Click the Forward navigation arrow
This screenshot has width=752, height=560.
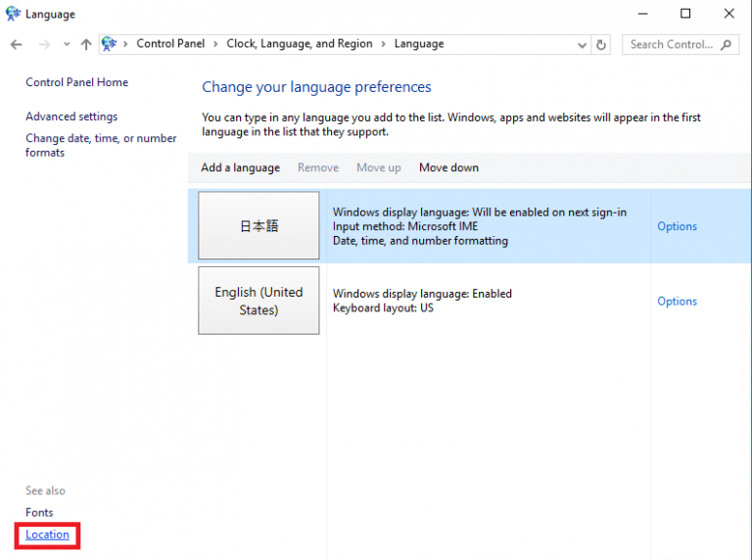44,45
